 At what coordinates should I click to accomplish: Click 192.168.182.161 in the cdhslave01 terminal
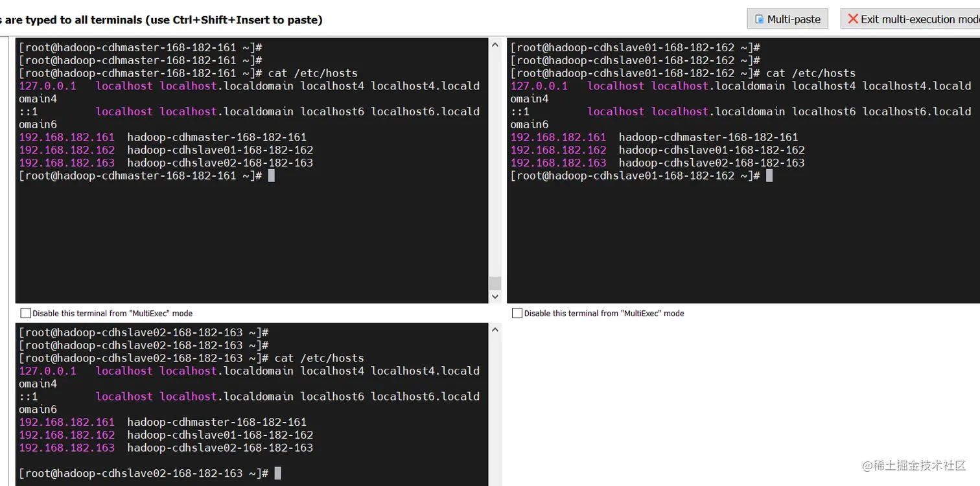559,137
